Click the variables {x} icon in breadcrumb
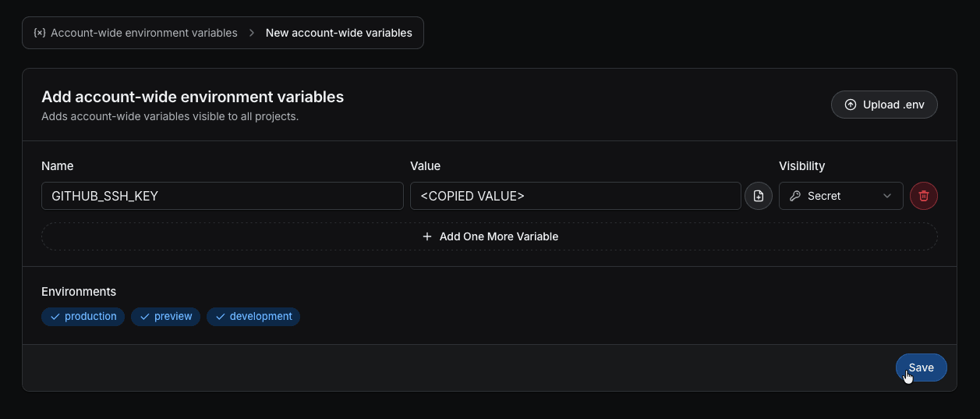This screenshot has width=980, height=419. (40, 33)
